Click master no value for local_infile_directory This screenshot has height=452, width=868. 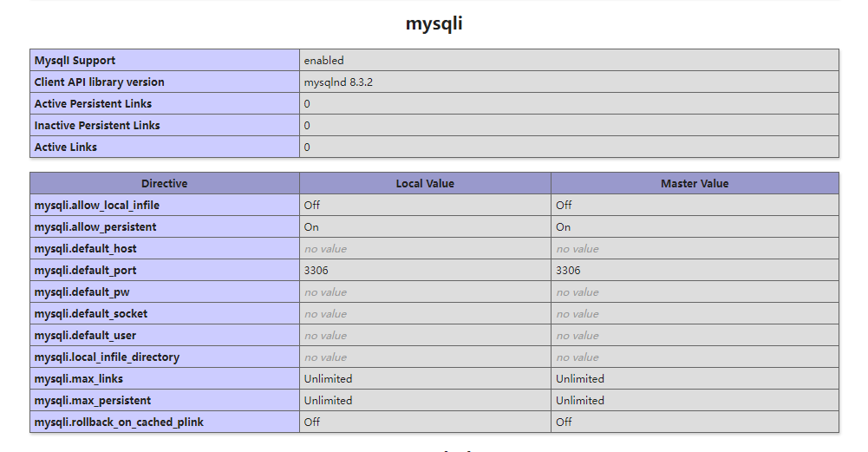pos(578,357)
